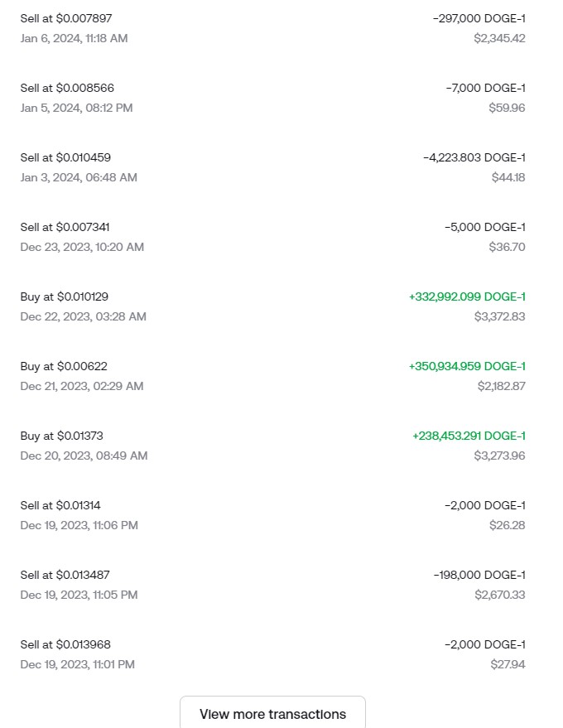Select the Buy at $0.00622 transaction

coord(64,366)
